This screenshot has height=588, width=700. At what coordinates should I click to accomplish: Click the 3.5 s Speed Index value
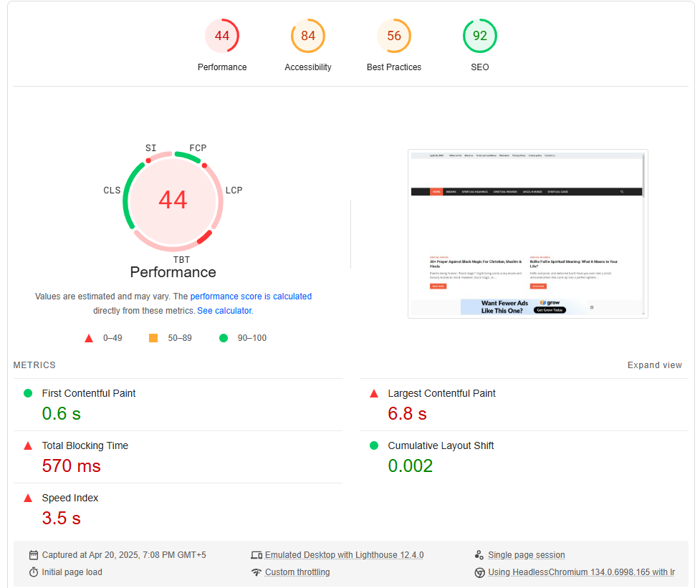pos(61,518)
